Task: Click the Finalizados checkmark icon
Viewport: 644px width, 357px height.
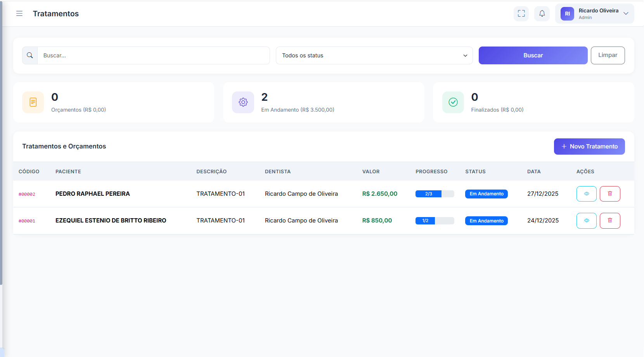Action: pyautogui.click(x=453, y=102)
